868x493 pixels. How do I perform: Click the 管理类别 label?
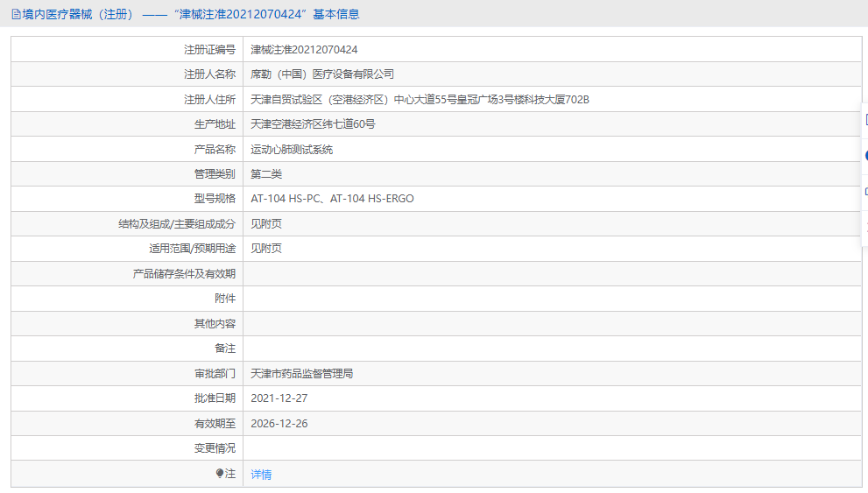(215, 173)
